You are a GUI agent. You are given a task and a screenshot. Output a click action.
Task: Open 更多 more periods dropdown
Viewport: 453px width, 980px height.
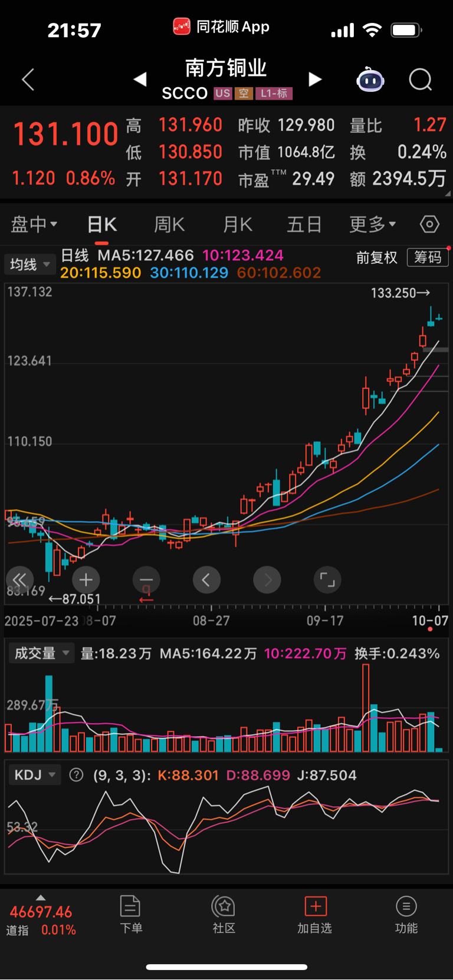(x=373, y=224)
